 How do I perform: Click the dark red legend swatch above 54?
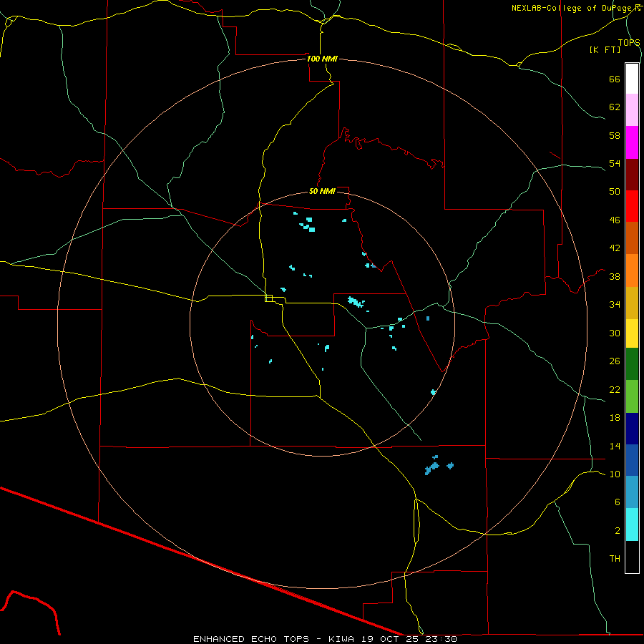(x=632, y=175)
